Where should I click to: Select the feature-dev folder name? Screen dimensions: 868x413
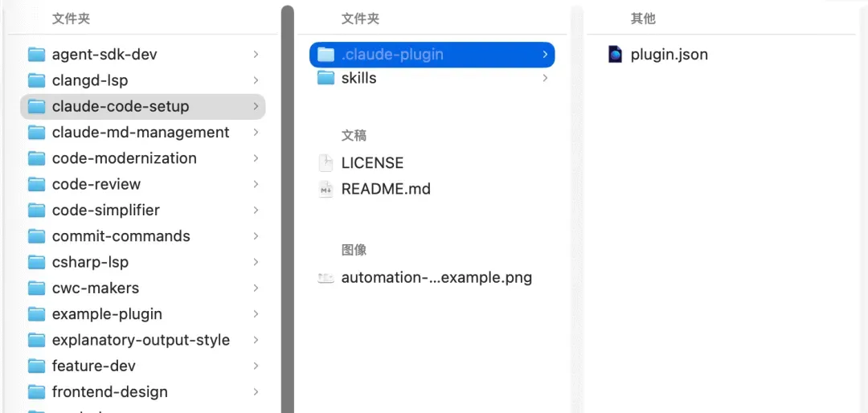[x=93, y=366]
